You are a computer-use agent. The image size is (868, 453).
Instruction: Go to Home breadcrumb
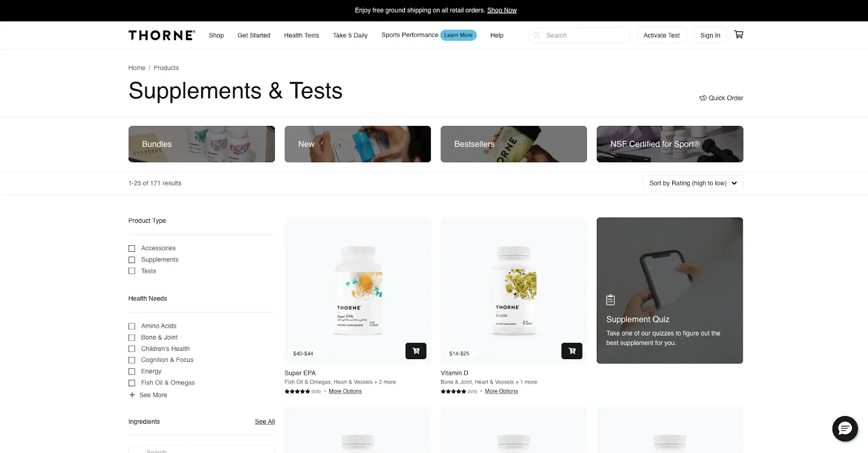[x=137, y=68]
